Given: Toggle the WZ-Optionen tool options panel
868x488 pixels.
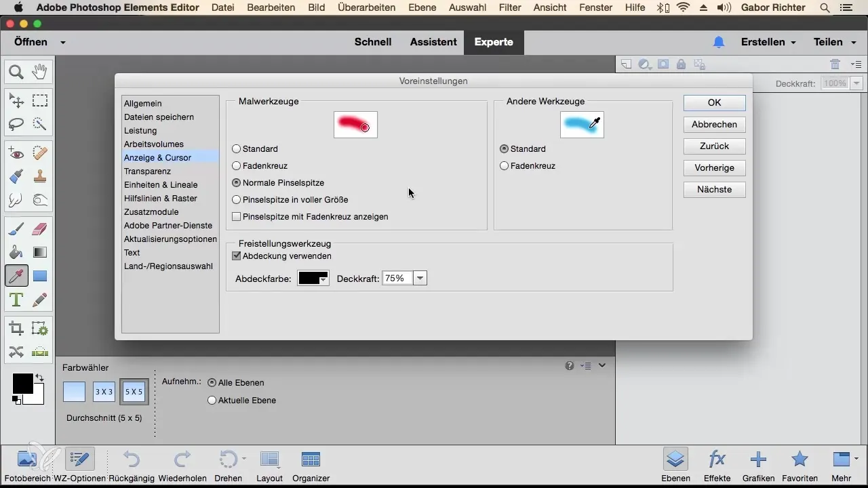Looking at the screenshot, I should pyautogui.click(x=79, y=466).
